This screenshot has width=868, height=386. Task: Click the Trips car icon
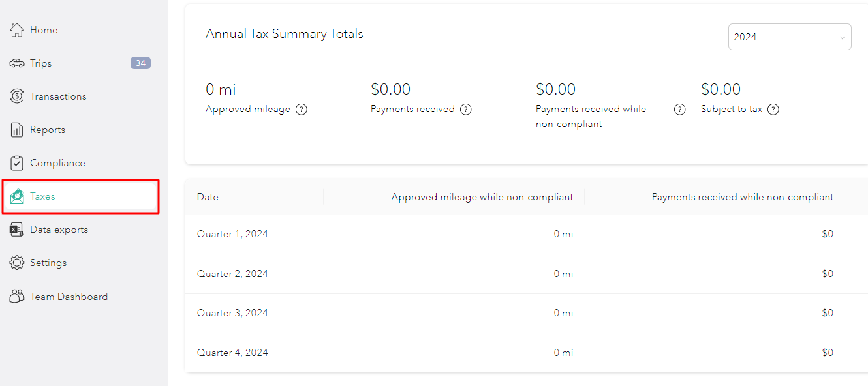point(17,63)
